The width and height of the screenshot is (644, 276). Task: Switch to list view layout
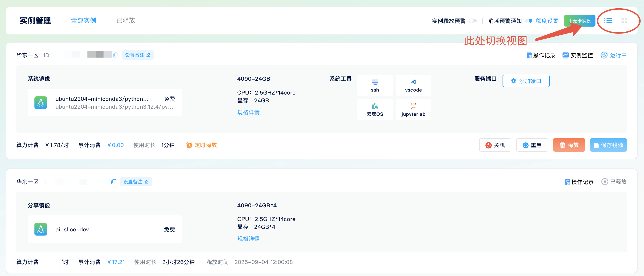(x=608, y=21)
